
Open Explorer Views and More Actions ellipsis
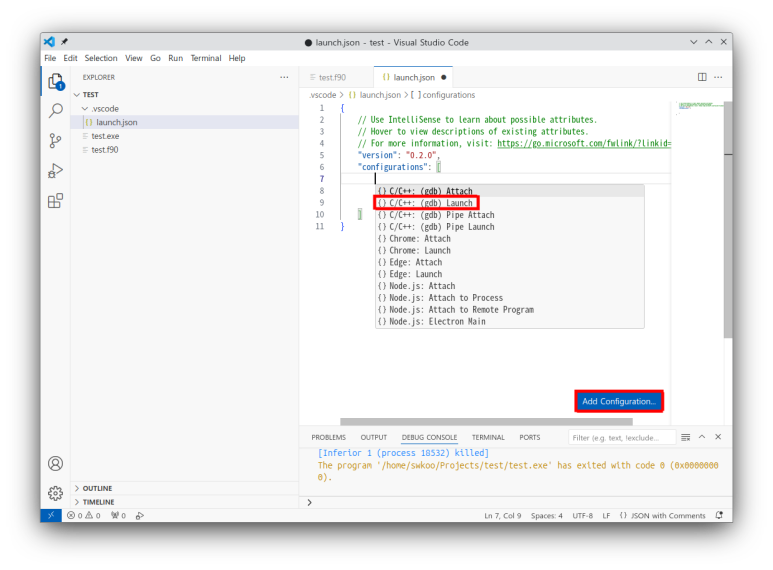click(284, 77)
